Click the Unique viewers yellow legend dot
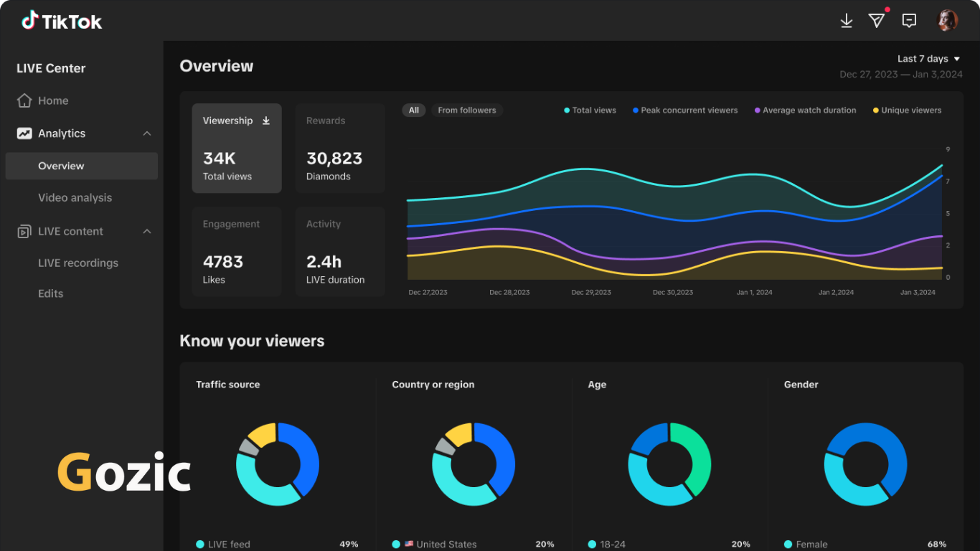 tap(876, 110)
